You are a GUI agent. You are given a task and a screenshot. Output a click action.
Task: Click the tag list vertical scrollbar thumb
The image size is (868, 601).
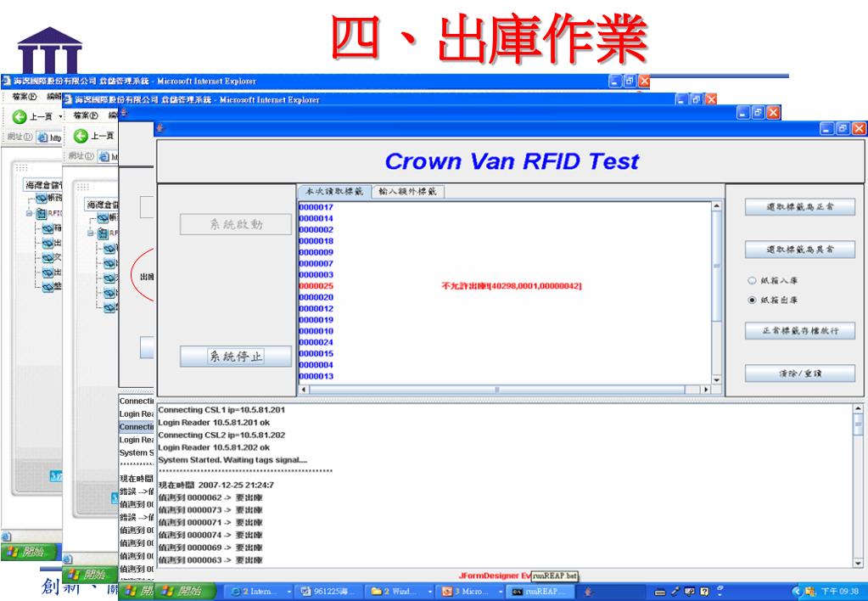point(716,267)
